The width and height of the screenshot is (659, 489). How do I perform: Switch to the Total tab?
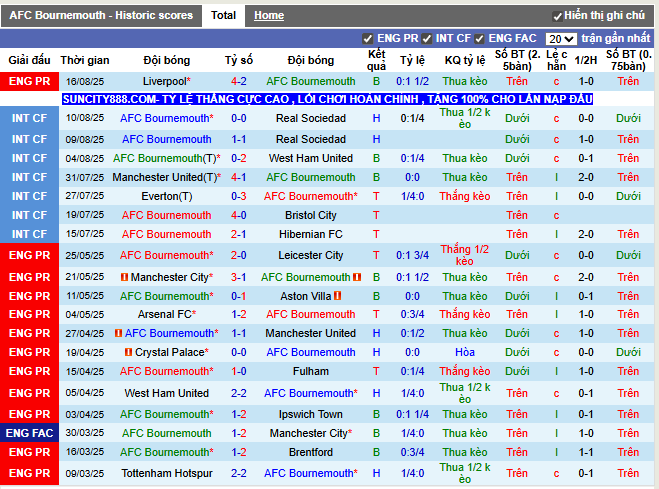tap(223, 16)
